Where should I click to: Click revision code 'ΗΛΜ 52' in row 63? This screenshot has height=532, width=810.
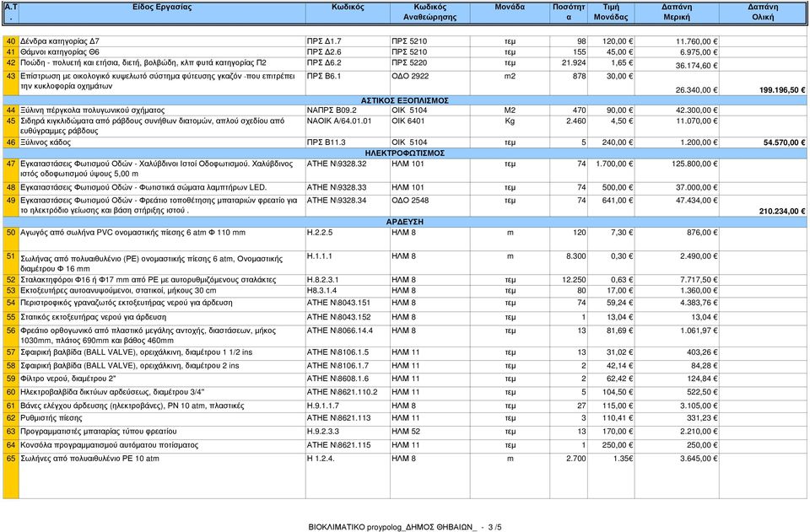[x=406, y=432]
